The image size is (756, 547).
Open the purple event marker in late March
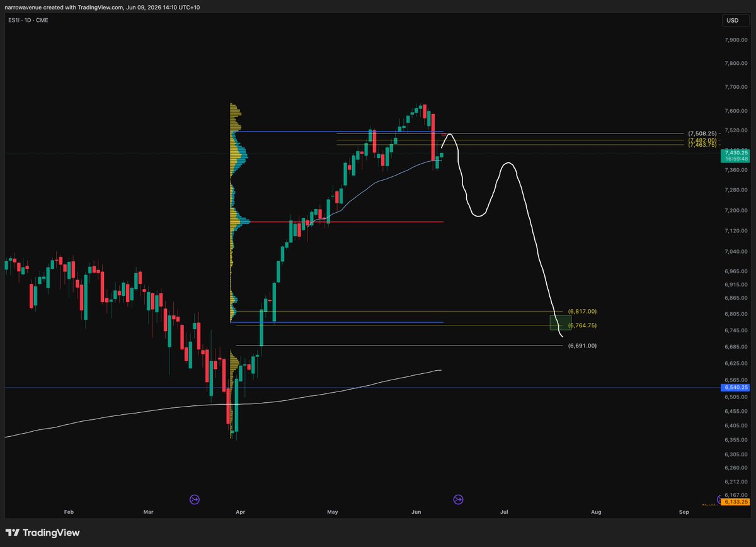(x=195, y=499)
